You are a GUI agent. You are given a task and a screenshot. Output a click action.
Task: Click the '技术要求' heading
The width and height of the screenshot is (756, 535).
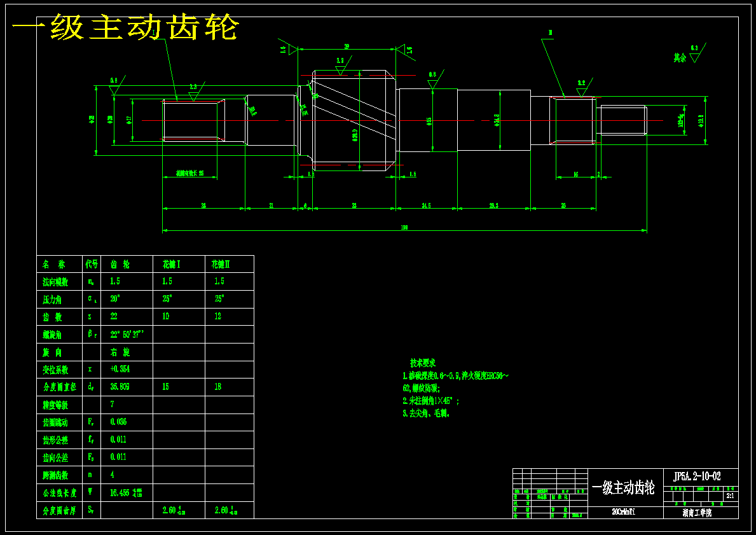pos(423,363)
